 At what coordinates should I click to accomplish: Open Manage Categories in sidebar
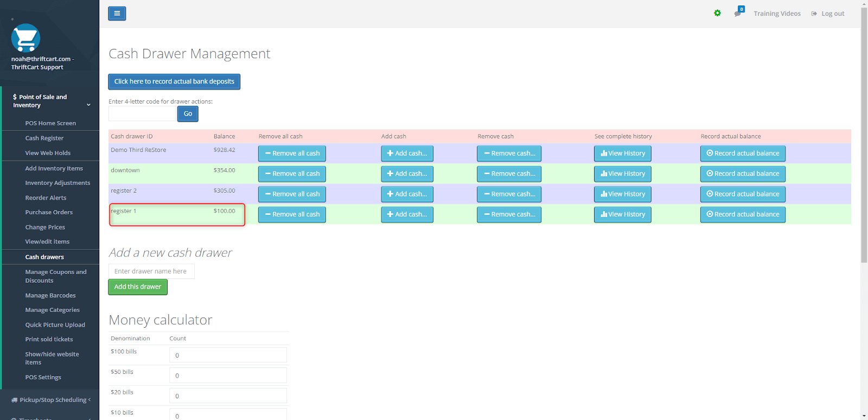pyautogui.click(x=52, y=310)
